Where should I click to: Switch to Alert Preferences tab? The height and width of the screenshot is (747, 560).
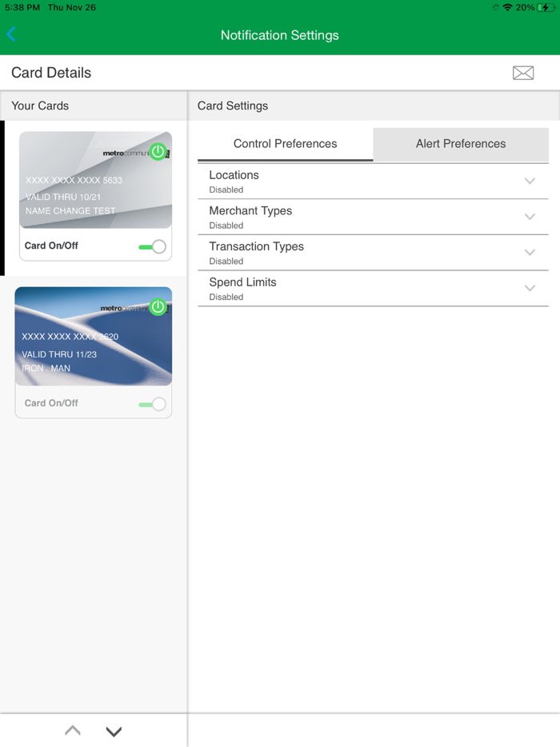461,144
